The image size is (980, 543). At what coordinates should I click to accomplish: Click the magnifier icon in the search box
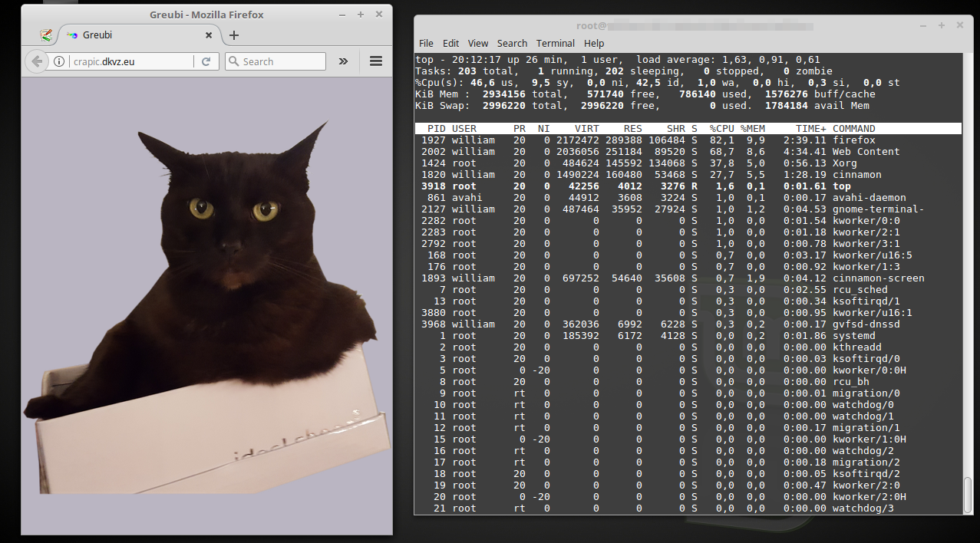point(233,61)
